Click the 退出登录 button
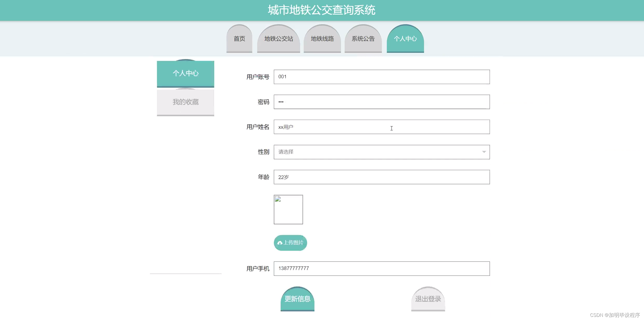The image size is (644, 320). pos(428,299)
